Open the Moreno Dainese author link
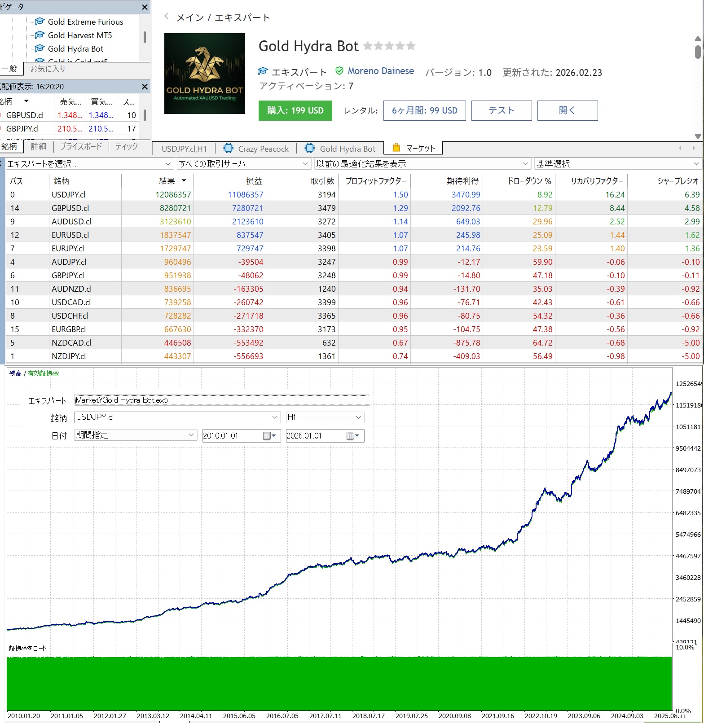 pos(381,71)
